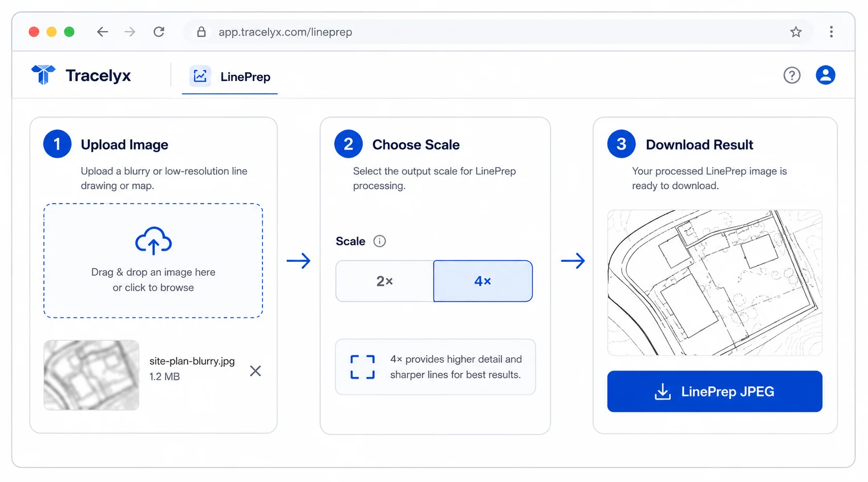The width and height of the screenshot is (868, 482).
Task: Click the lock icon in address bar
Action: pyautogui.click(x=201, y=32)
